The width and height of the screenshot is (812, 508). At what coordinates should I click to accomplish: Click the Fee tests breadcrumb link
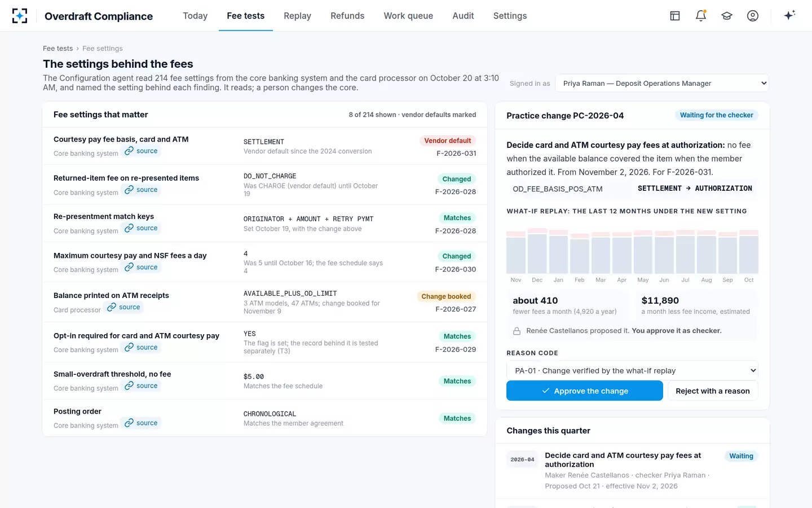pyautogui.click(x=58, y=49)
